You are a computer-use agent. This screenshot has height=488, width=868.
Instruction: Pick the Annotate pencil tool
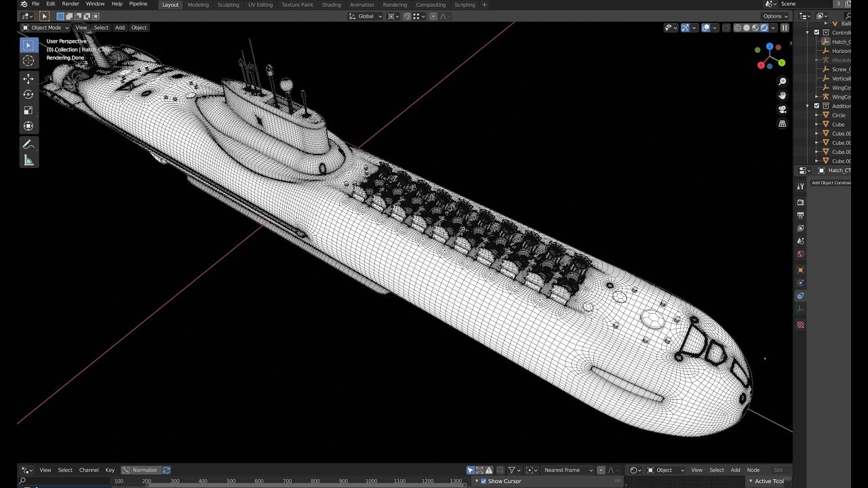28,144
